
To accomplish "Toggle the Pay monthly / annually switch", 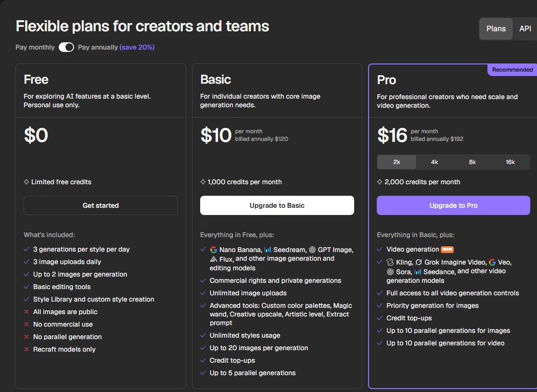I will (x=66, y=47).
